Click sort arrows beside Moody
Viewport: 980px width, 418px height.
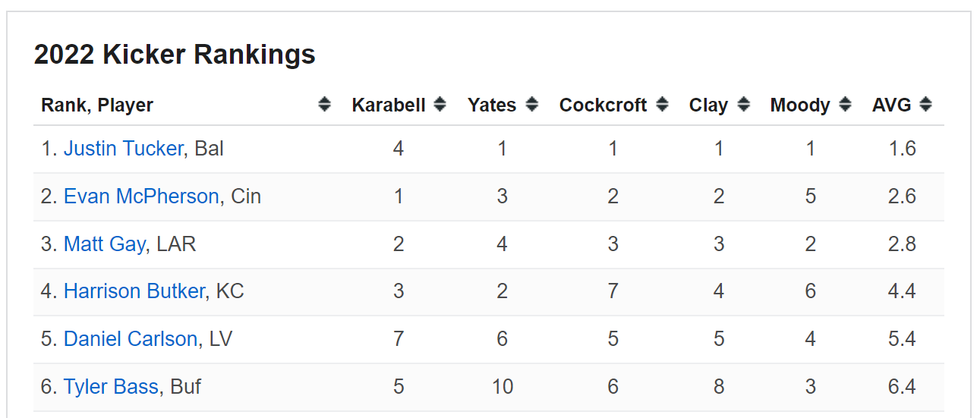click(x=846, y=105)
